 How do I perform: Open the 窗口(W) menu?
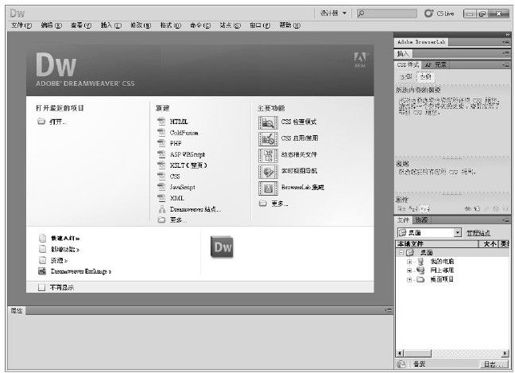click(x=260, y=25)
